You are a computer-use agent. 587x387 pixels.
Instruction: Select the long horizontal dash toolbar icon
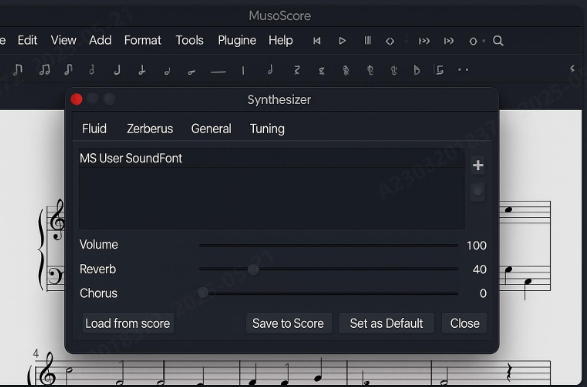coord(218,72)
